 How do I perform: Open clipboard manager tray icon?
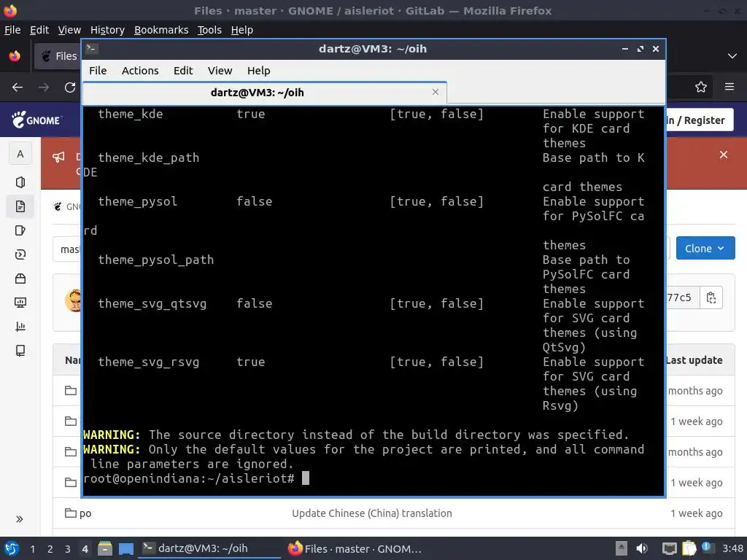click(x=689, y=548)
